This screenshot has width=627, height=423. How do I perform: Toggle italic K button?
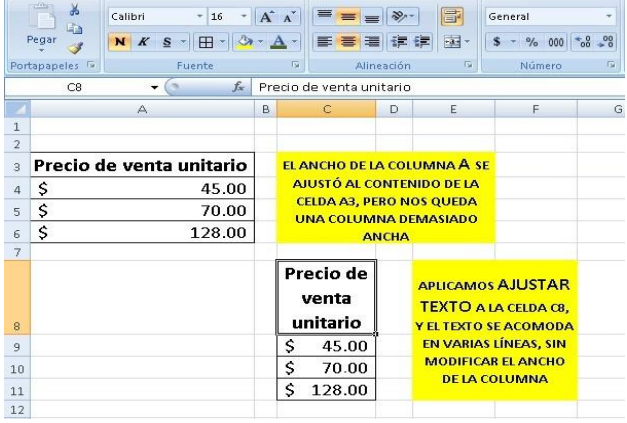pyautogui.click(x=143, y=42)
